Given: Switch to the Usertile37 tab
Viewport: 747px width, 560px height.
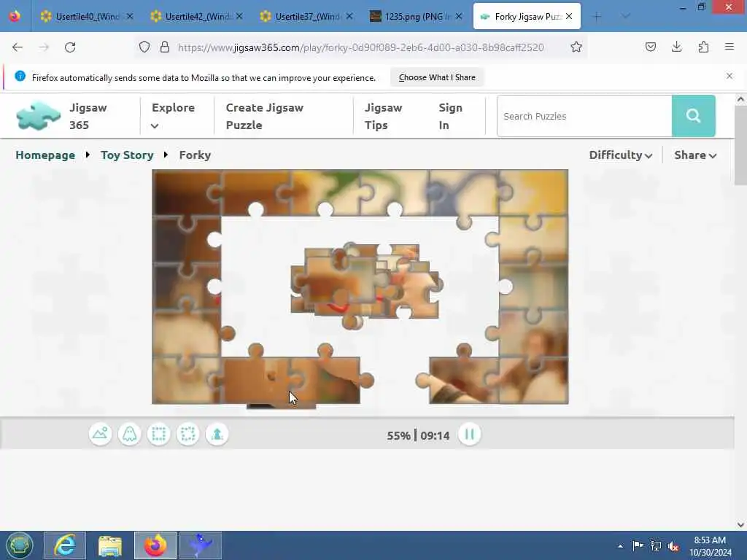Looking at the screenshot, I should [306, 17].
